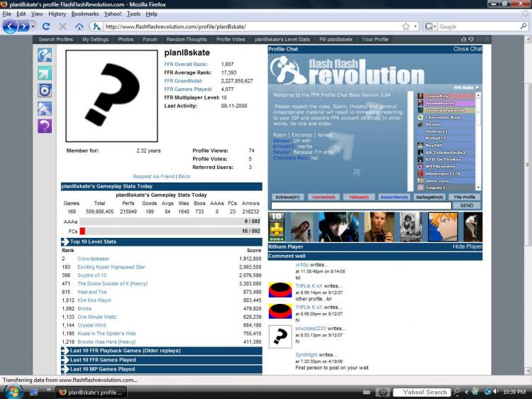Click the thumbs down icon in profile bar
The image size is (532, 399).
tap(471, 39)
